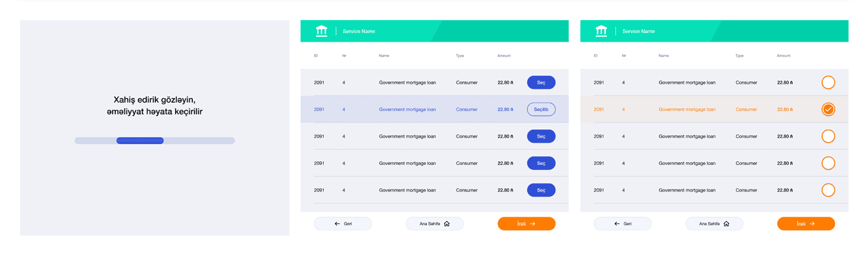Open Ana Səhifə home in the right panel

coord(714,223)
